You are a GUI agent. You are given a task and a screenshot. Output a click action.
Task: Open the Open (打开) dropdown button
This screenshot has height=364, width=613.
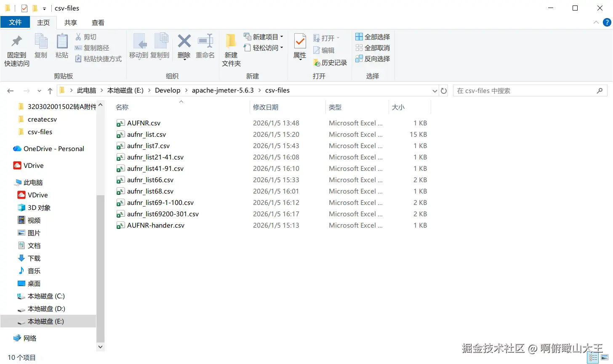[x=326, y=38]
